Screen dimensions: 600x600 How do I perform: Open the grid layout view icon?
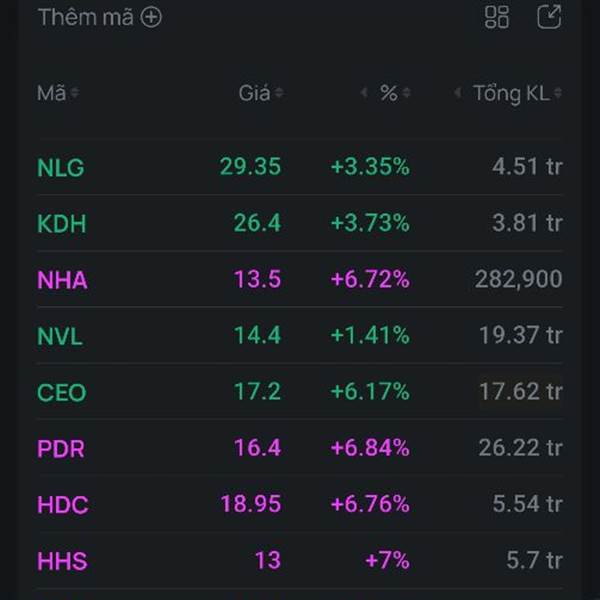(x=497, y=17)
